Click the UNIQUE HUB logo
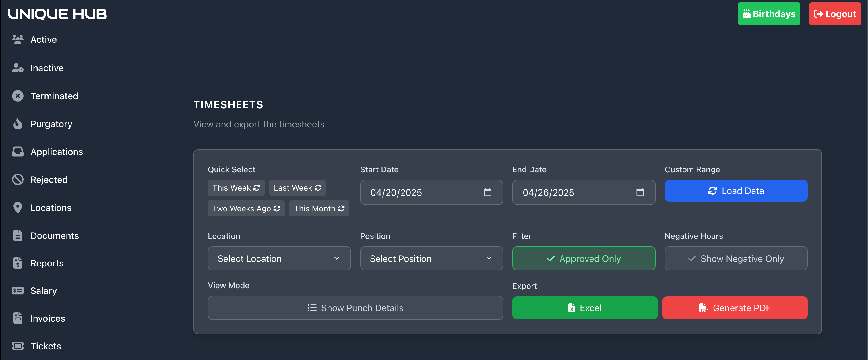868x360 pixels. click(x=57, y=14)
